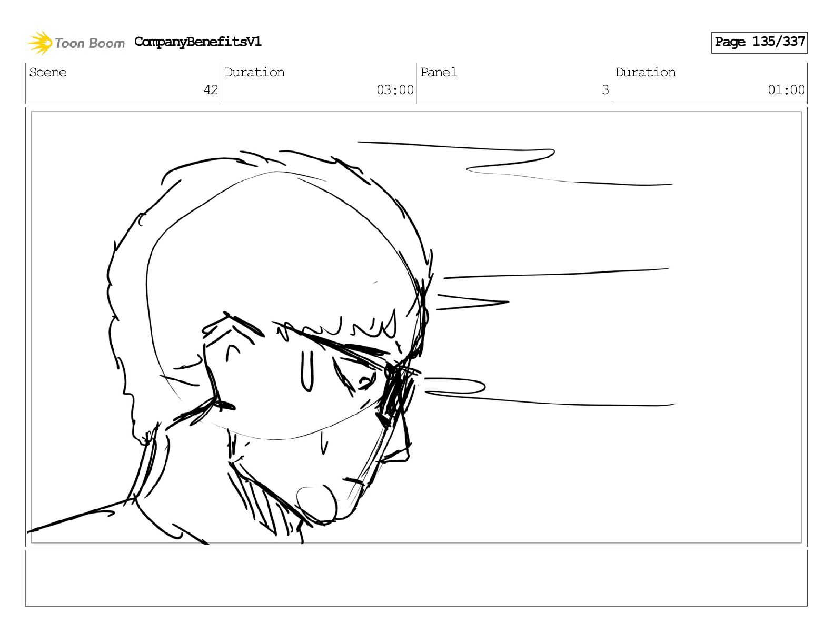Click the panel duration value 01:00
The width and height of the screenshot is (834, 644).
786,90
